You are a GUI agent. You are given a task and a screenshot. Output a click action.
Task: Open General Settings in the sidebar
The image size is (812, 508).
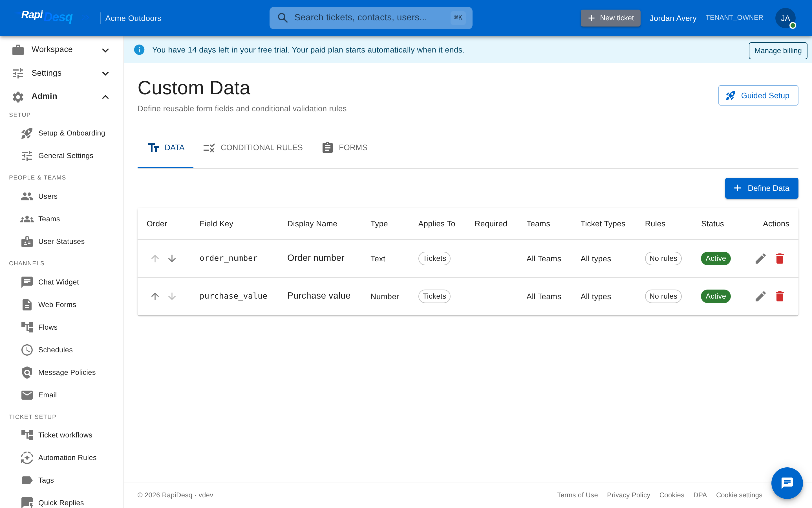[x=62, y=156]
